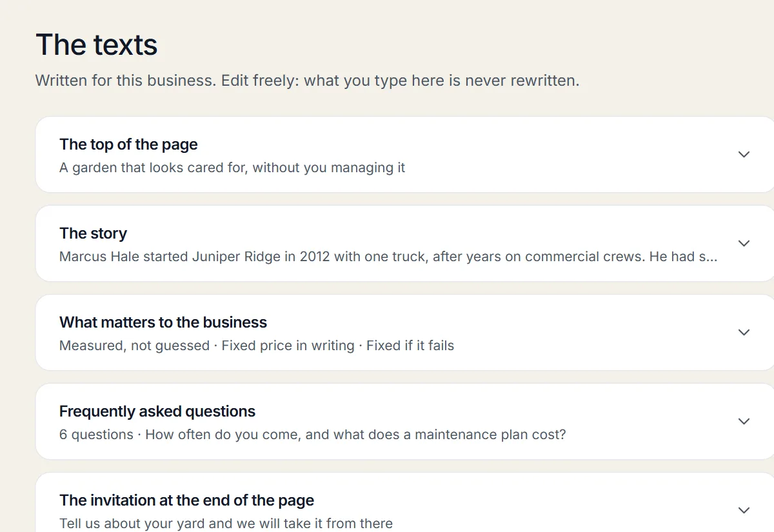Expand the 'Frequently asked questions' chevron
The height and width of the screenshot is (532, 774).
pyautogui.click(x=744, y=422)
